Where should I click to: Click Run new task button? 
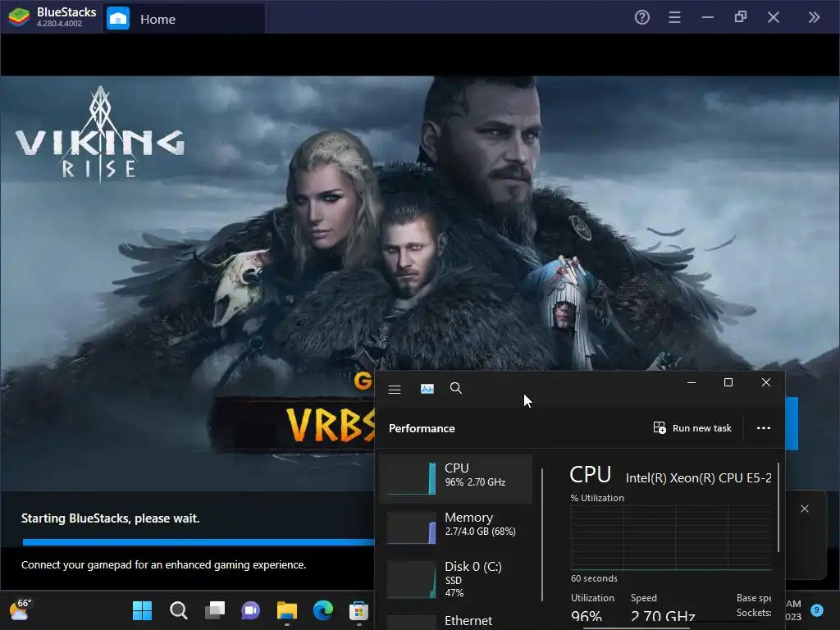point(692,428)
